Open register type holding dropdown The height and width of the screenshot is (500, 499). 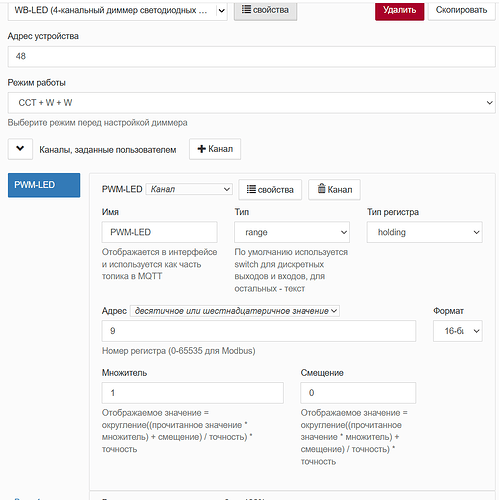coord(424,232)
